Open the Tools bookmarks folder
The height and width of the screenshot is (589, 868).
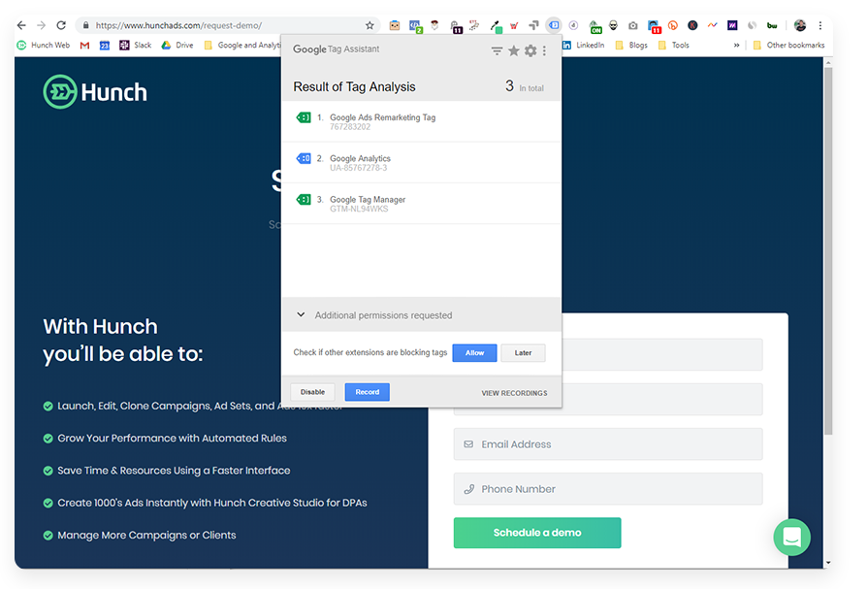pyautogui.click(x=673, y=44)
